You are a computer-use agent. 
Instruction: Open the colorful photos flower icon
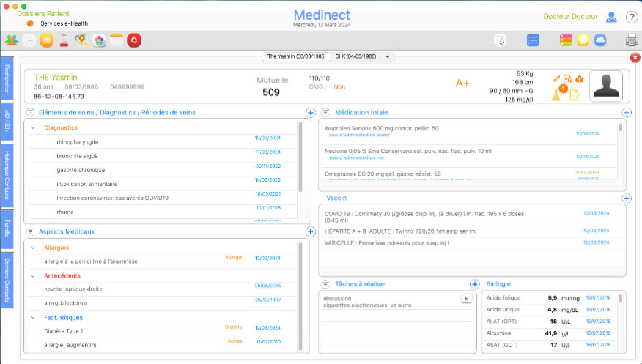point(99,40)
